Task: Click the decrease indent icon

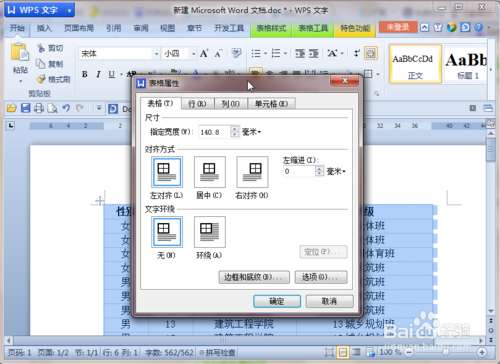Action: click(x=300, y=53)
